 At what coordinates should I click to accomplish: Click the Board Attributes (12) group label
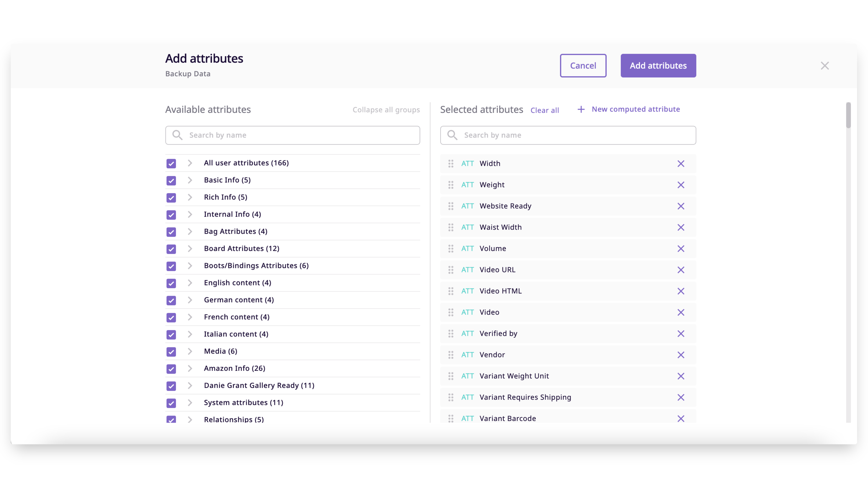242,249
